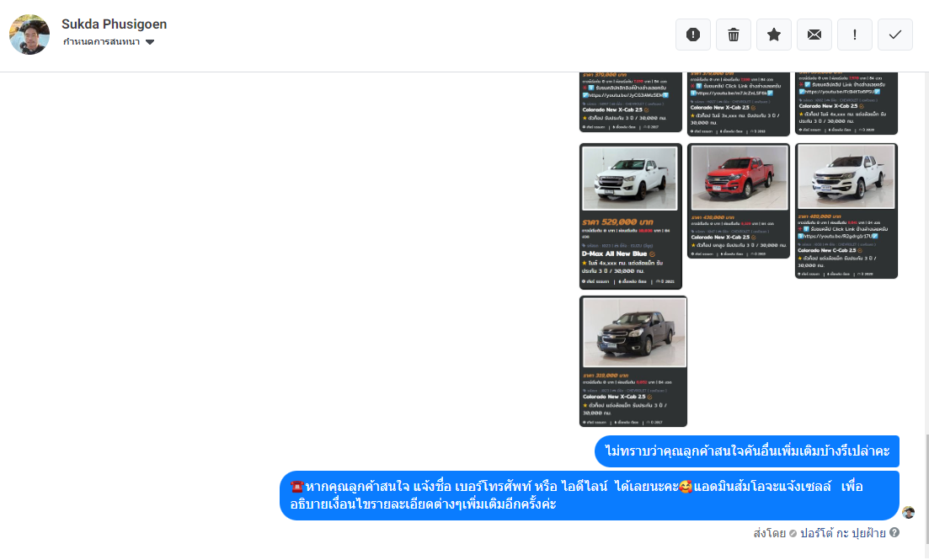Flag conversation with plain exclamation mark button

[x=854, y=35]
